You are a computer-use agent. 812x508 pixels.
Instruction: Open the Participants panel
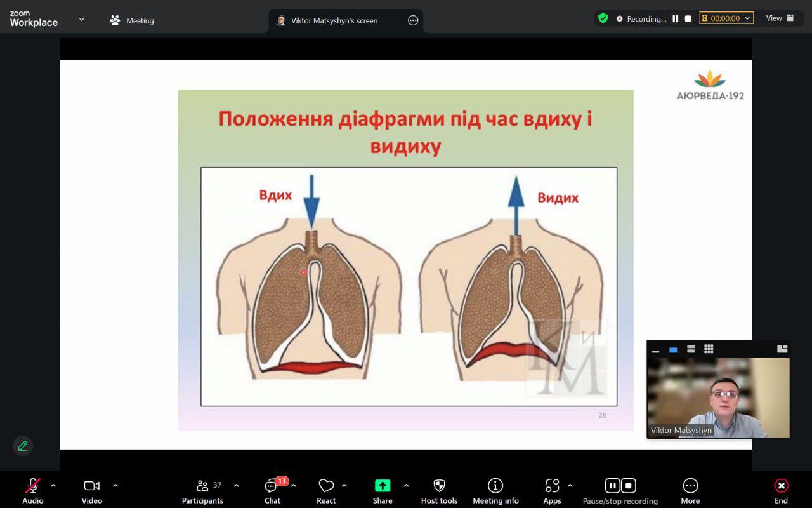[x=203, y=486]
